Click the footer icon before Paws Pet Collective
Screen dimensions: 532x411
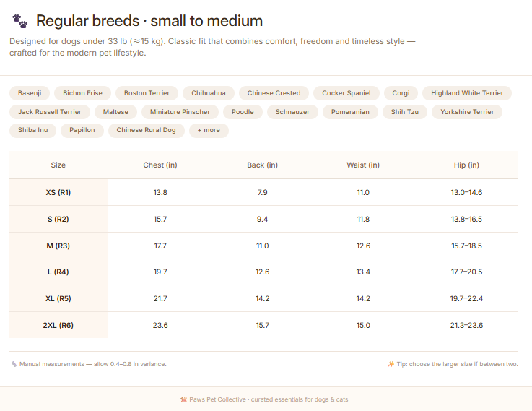[183, 399]
